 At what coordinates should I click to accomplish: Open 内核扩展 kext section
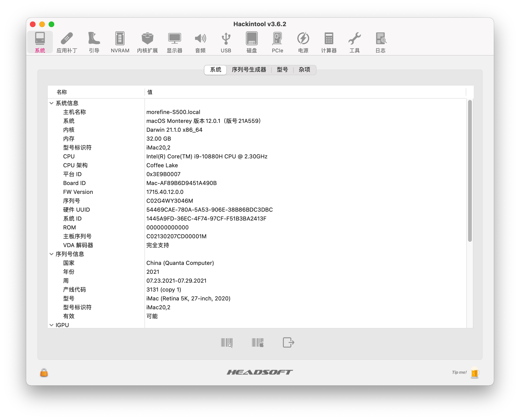pyautogui.click(x=147, y=42)
